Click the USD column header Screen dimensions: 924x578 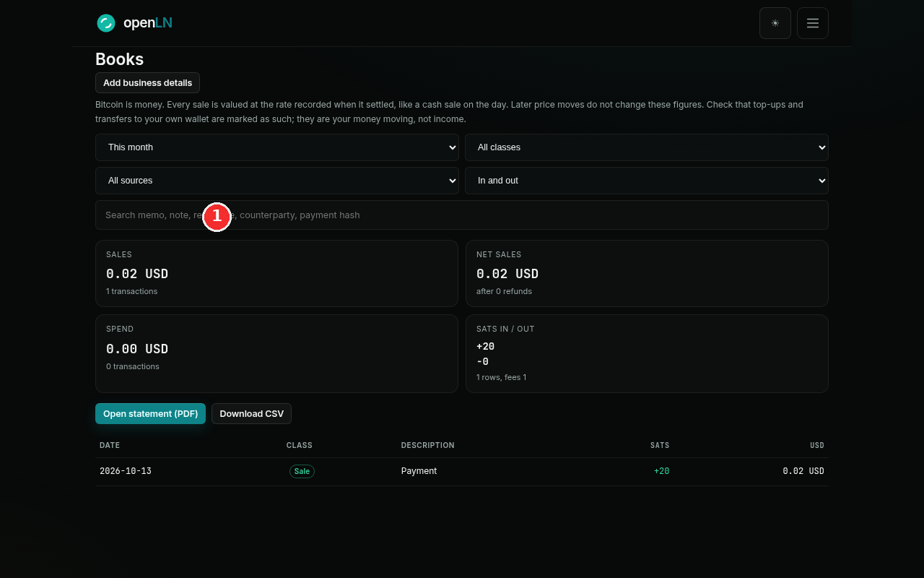[x=817, y=445]
